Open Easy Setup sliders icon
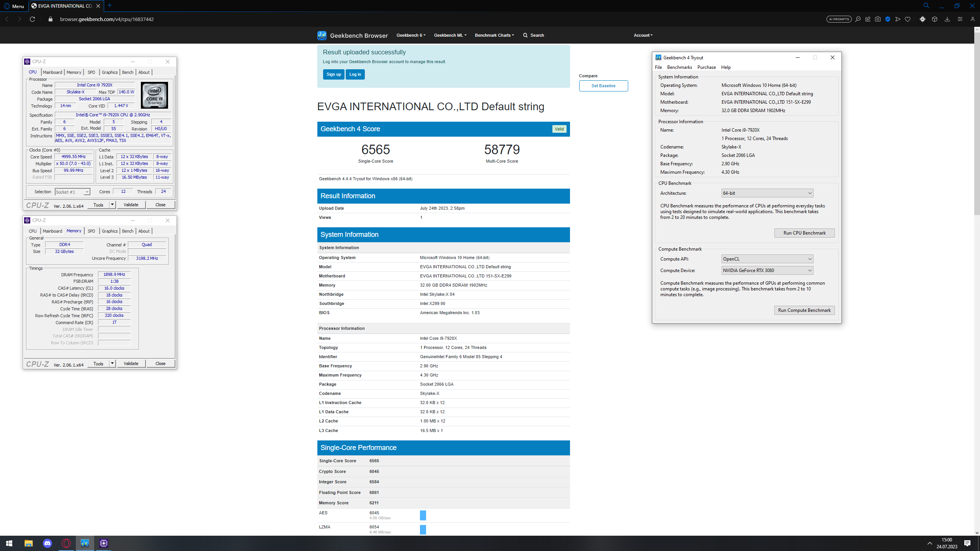The image size is (980, 551). click(960, 19)
